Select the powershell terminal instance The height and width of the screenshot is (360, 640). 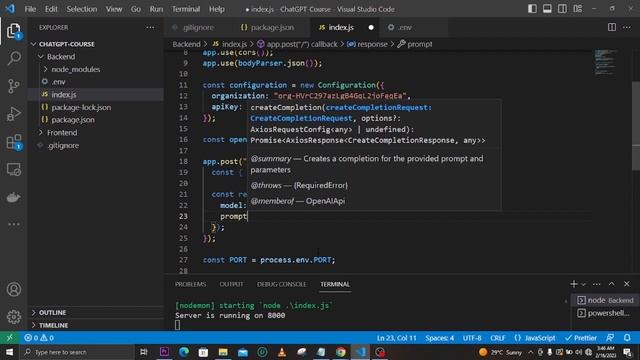(605, 313)
